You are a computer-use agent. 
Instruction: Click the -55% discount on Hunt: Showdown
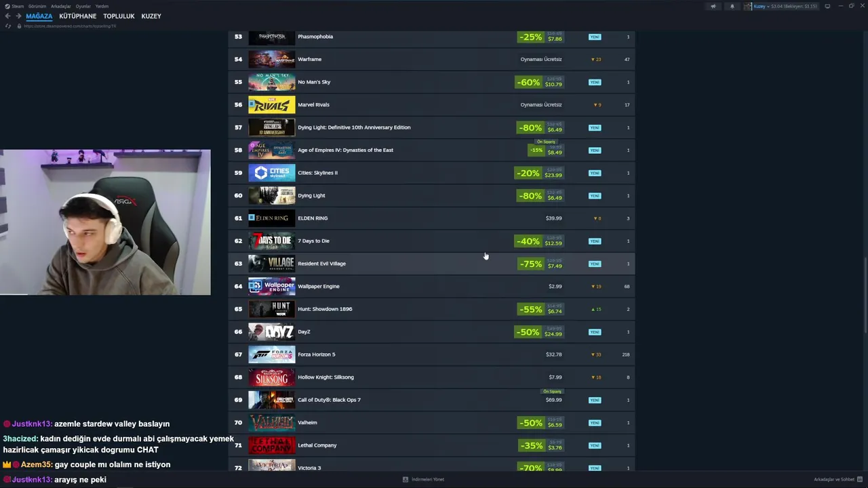[530, 309]
